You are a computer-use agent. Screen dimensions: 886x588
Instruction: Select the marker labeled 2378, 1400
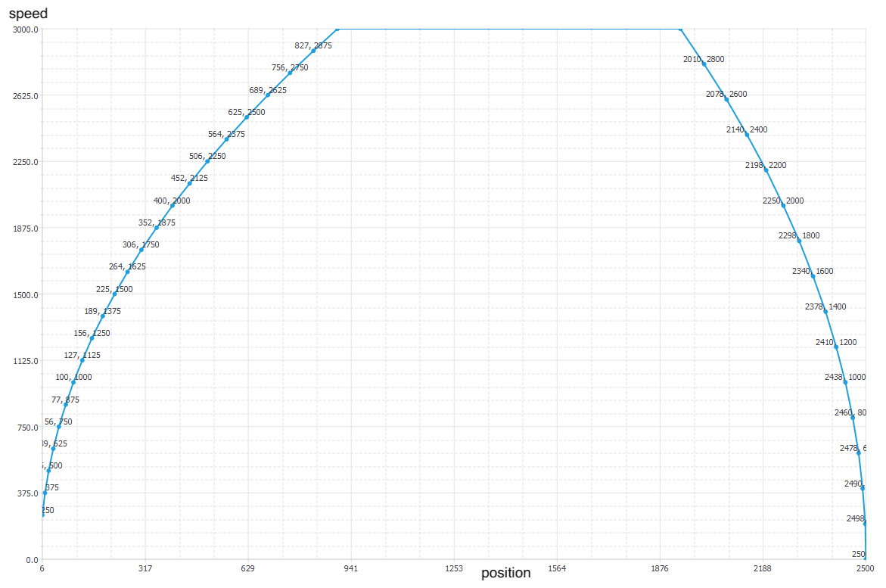(x=825, y=311)
